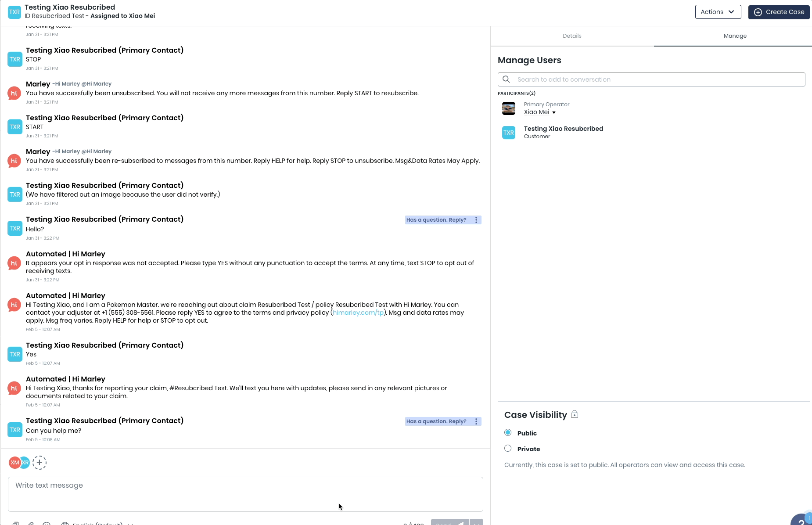
Task: Click the unlocked padlock beside Case Visibility
Action: click(x=575, y=414)
